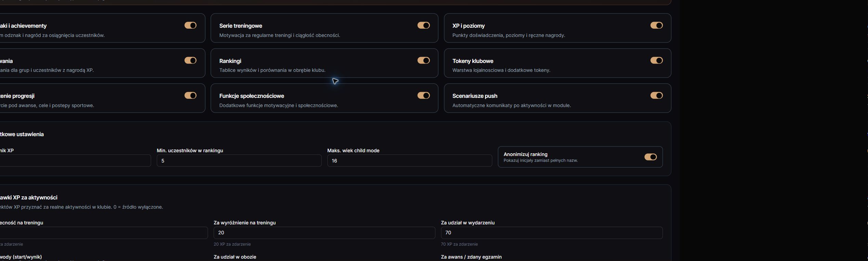Disable the XP i poziomy switch
The height and width of the screenshot is (261, 868).
coord(656,25)
